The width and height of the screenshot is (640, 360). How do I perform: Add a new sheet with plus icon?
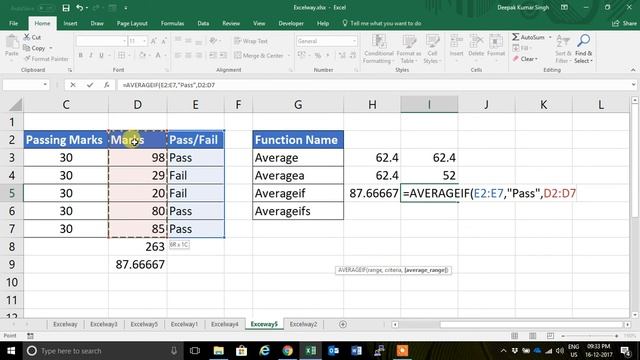pos(343,324)
